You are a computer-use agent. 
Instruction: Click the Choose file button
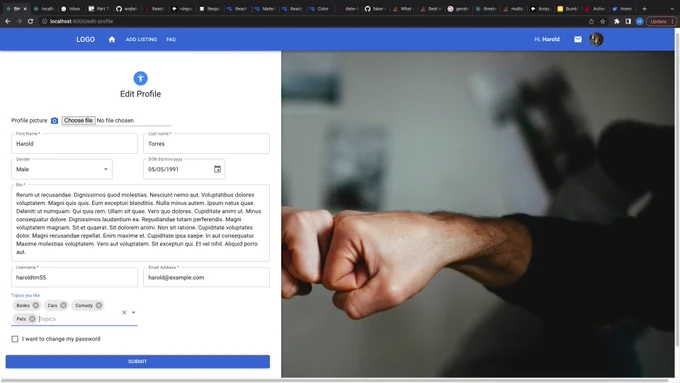[78, 121]
